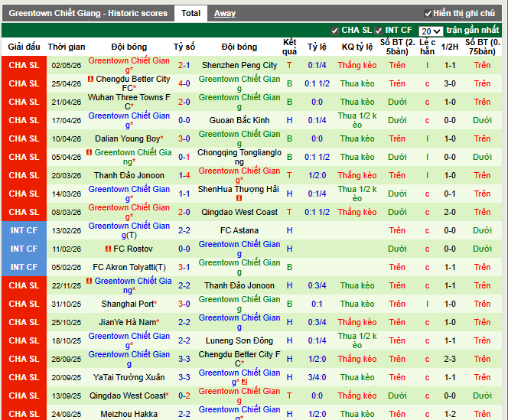Click the INT CF label on 11/02/26 row
This screenshot has width=508, height=420.
coord(24,249)
